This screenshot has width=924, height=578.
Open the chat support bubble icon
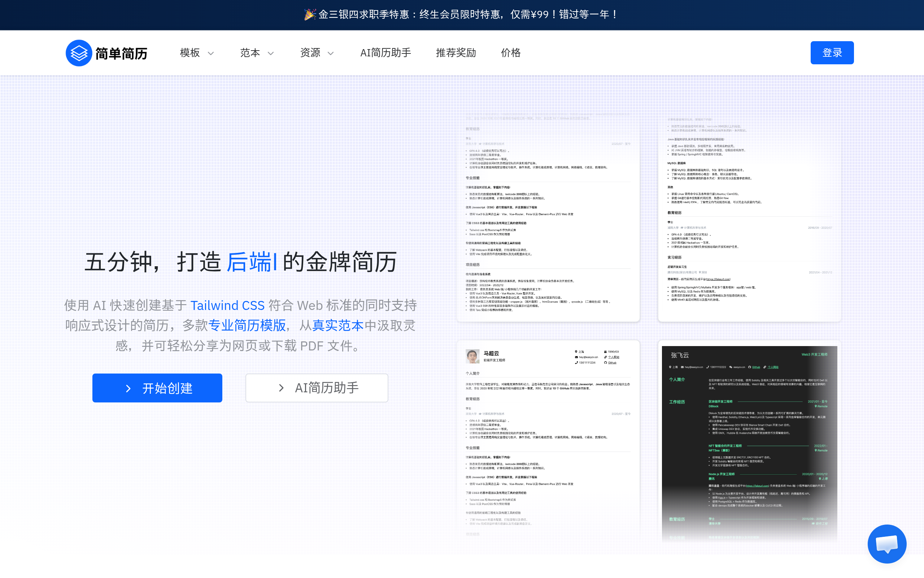pos(886,544)
